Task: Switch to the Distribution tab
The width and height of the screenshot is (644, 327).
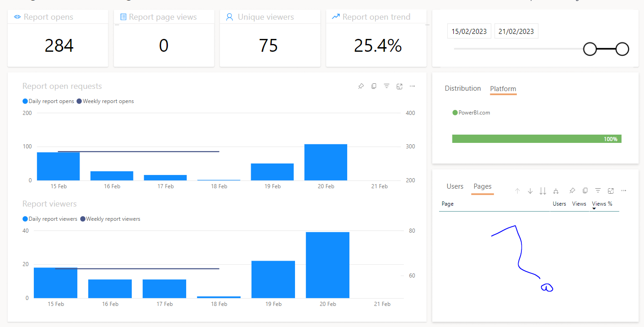Action: [x=463, y=88]
